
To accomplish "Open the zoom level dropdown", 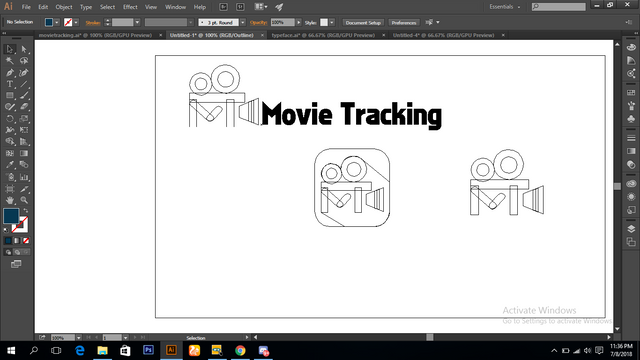I will (78, 338).
